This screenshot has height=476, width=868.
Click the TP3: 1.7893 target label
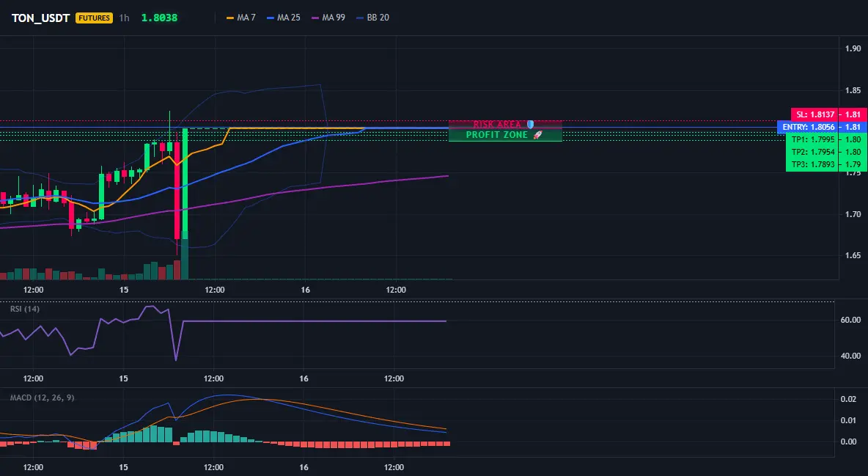[x=812, y=164]
